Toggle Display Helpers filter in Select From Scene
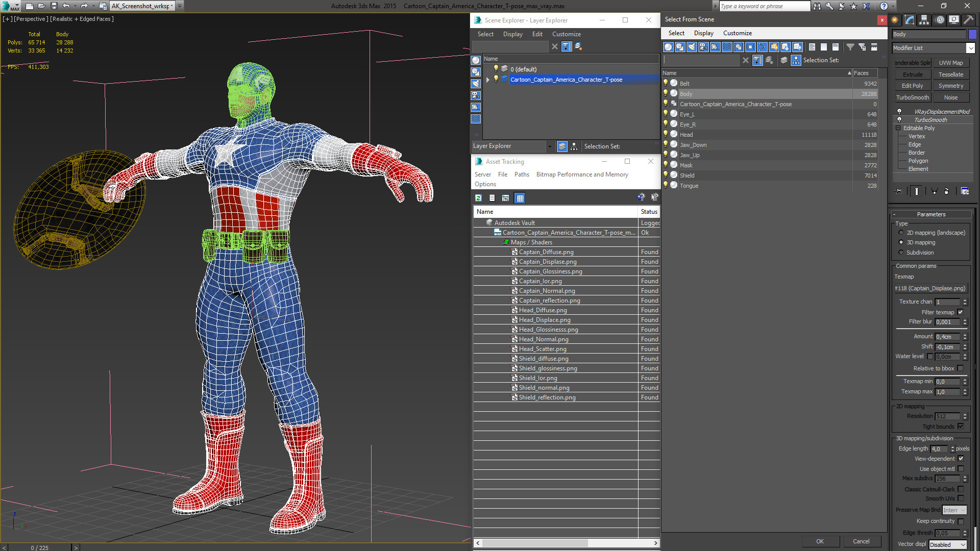The width and height of the screenshot is (980, 551). 715,47
